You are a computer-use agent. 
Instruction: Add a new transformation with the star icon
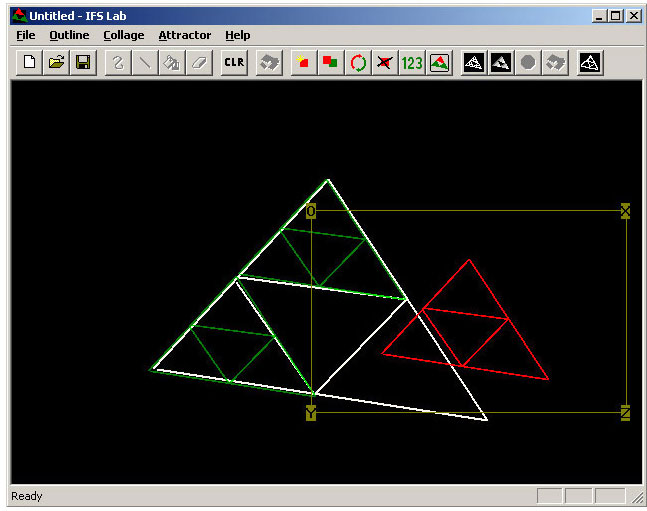point(304,63)
